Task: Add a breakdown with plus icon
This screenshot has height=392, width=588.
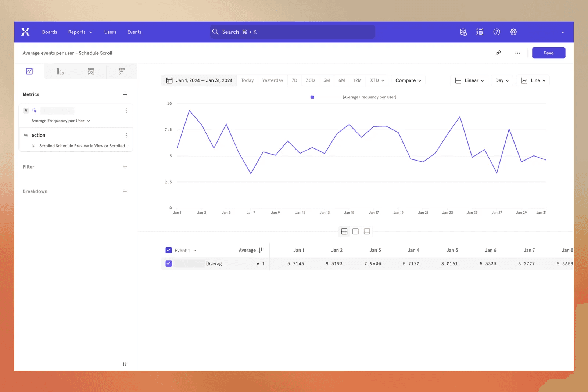Action: click(x=125, y=191)
